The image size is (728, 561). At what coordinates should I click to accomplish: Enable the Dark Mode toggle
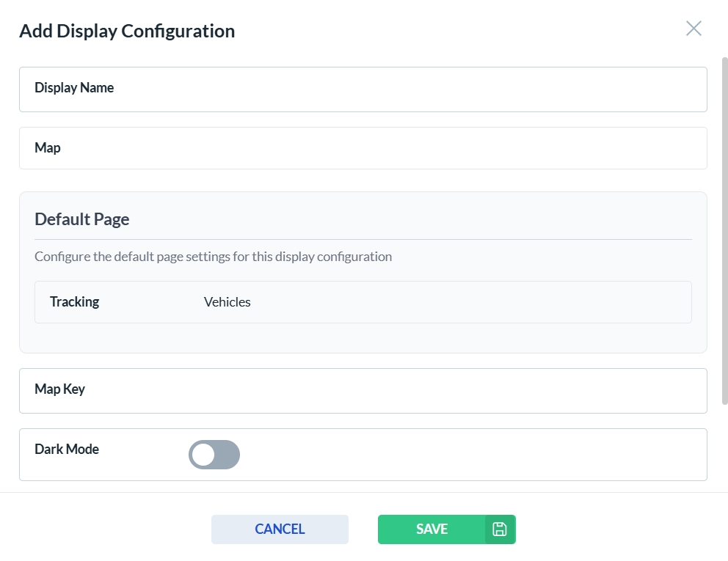[x=214, y=455]
